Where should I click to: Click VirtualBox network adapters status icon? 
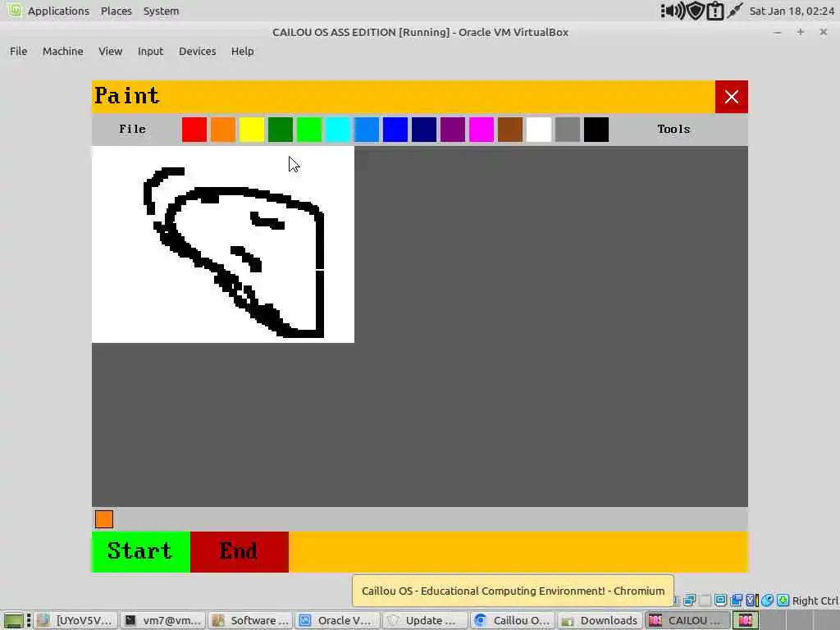coord(689,600)
